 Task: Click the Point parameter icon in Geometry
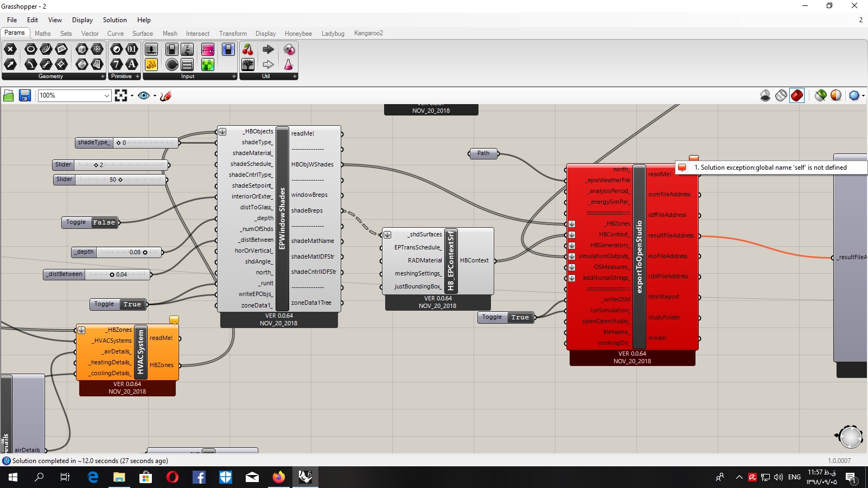10,49
